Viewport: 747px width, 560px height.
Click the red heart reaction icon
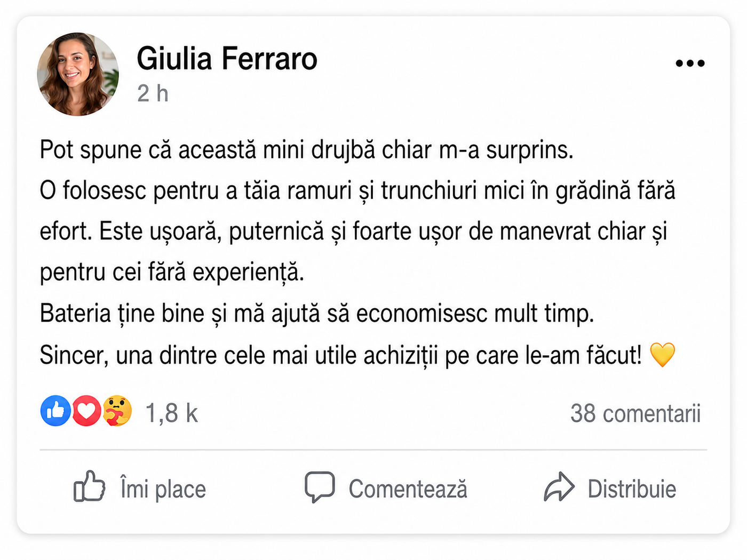point(86,411)
